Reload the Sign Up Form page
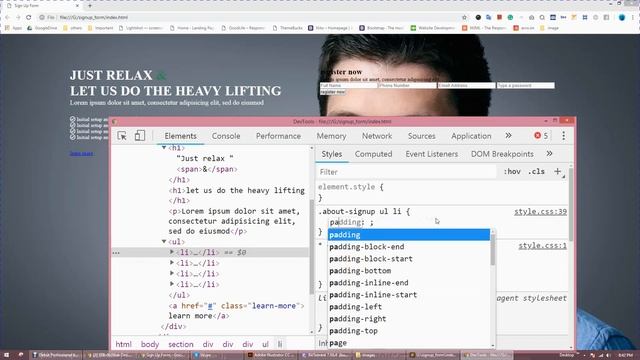640x360 pixels. pyautogui.click(x=29, y=17)
